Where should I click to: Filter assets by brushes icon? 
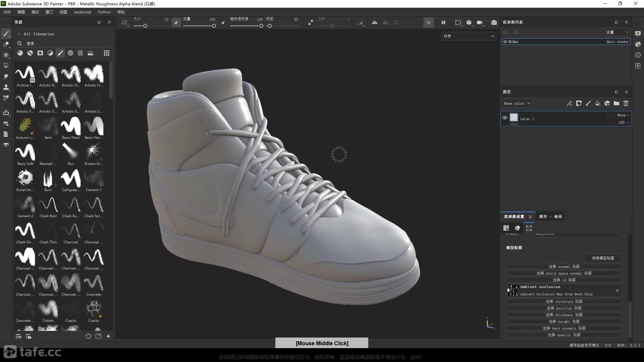click(x=60, y=53)
